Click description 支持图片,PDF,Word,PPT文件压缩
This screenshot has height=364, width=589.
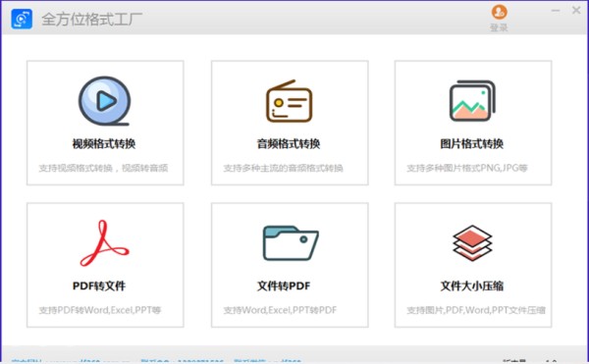(x=476, y=310)
